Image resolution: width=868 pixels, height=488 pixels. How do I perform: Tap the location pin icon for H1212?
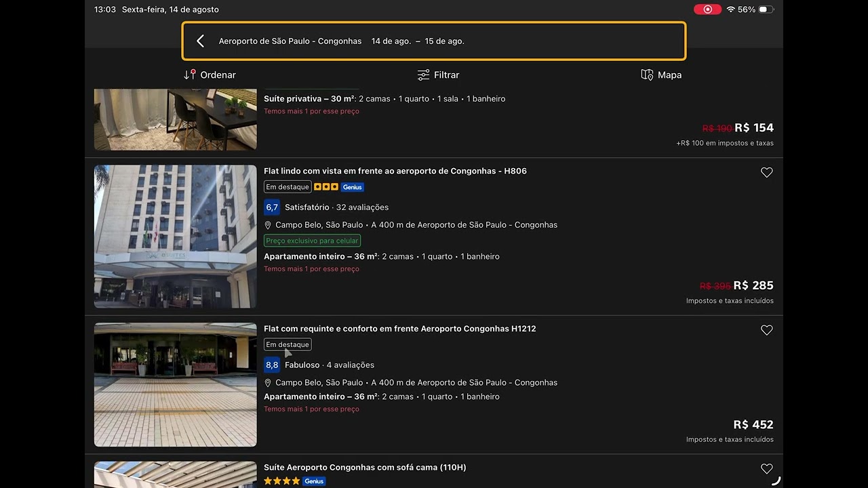point(268,383)
